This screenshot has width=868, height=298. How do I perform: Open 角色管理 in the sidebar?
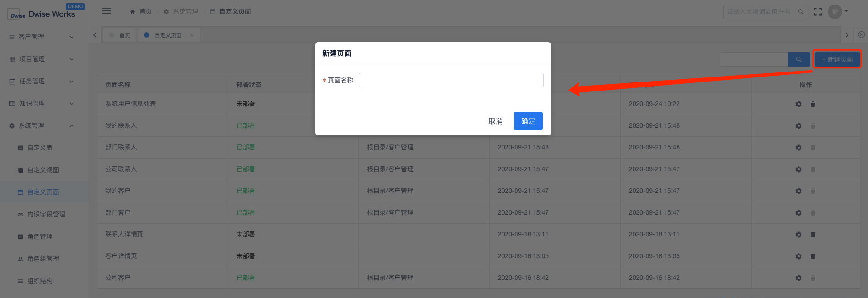[40, 236]
